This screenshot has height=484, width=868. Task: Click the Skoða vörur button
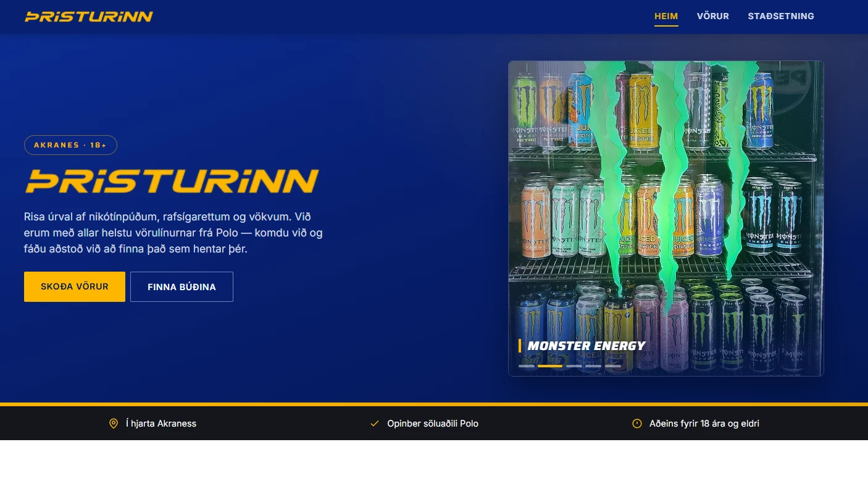pyautogui.click(x=75, y=286)
